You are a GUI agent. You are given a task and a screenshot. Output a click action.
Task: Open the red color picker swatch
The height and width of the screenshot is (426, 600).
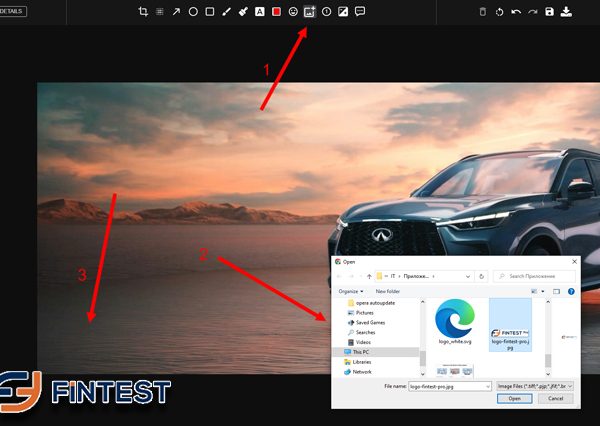click(x=276, y=12)
